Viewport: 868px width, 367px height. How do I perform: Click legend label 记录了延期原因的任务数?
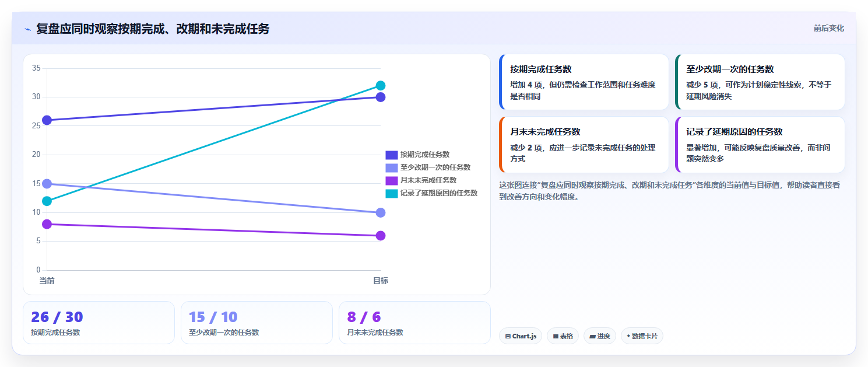pyautogui.click(x=439, y=193)
